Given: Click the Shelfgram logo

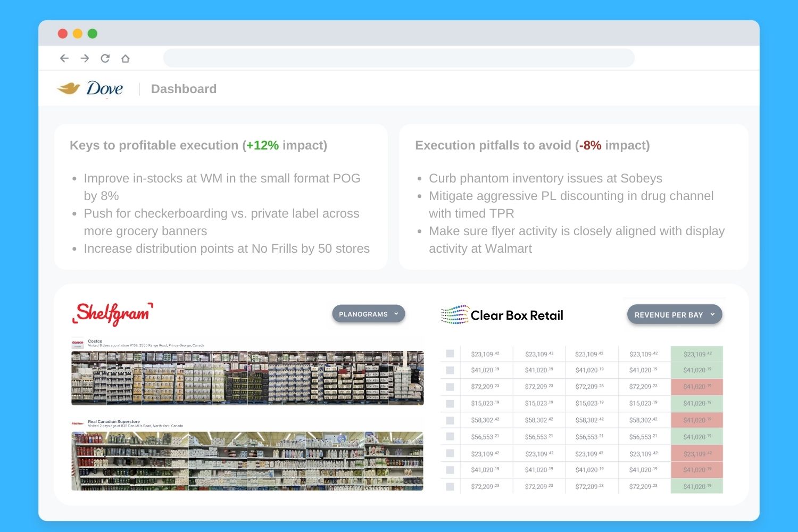Looking at the screenshot, I should tap(113, 313).
